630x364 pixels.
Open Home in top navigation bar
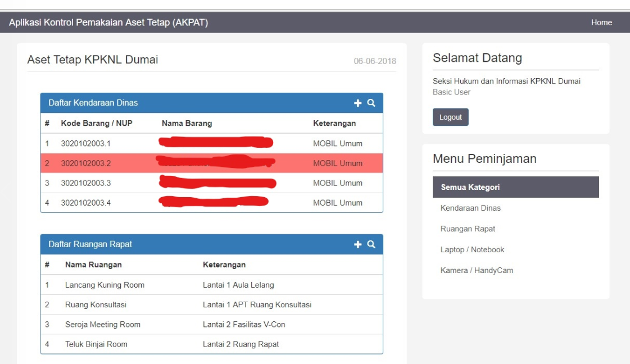pyautogui.click(x=601, y=22)
